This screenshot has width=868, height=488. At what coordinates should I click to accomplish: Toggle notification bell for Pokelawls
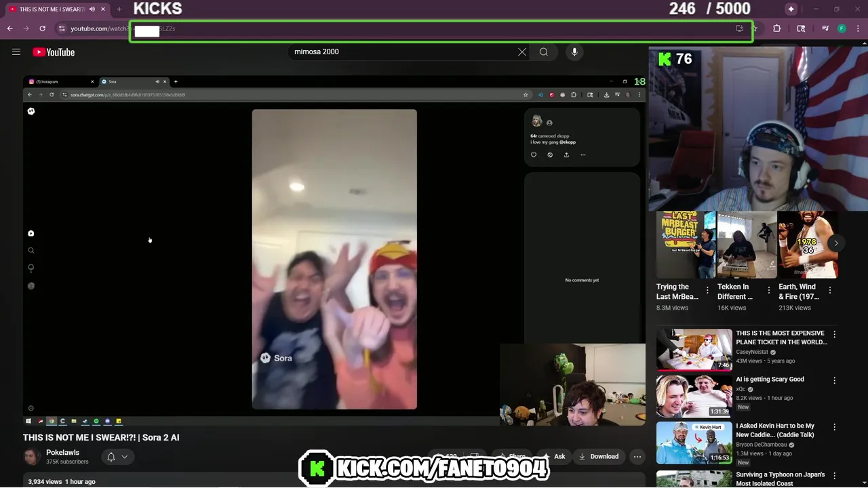coord(111,457)
